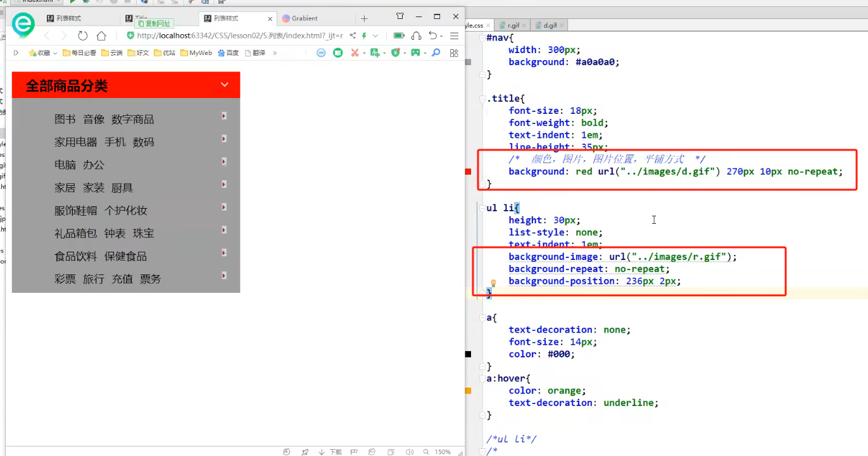Open the 百度 bookmark
This screenshot has width=868, height=456.
tap(229, 53)
